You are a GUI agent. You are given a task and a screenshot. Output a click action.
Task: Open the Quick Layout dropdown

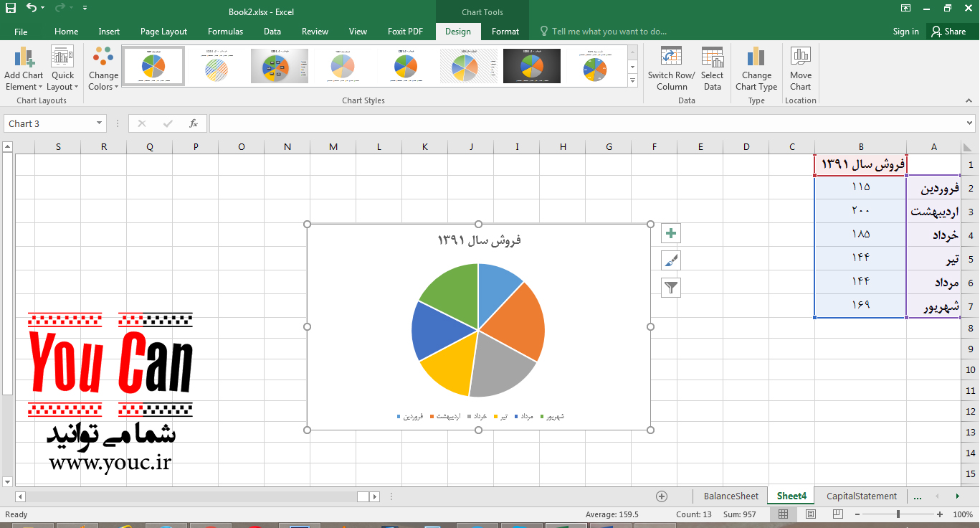pyautogui.click(x=62, y=70)
